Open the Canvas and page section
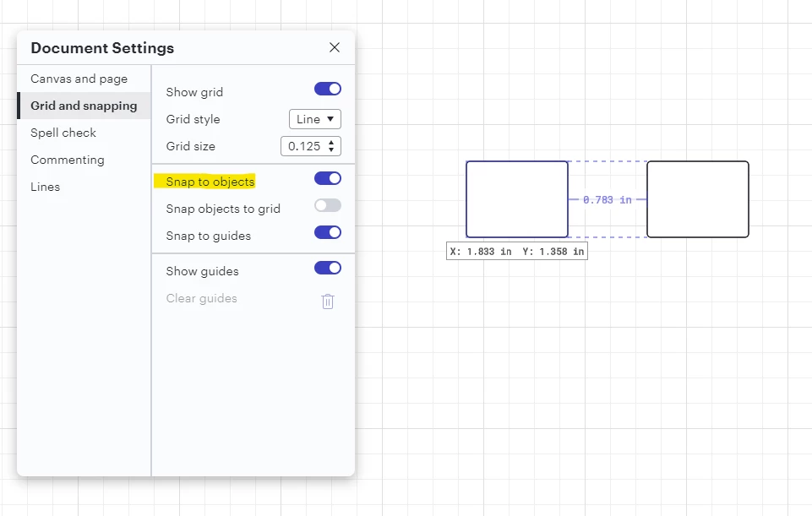This screenshot has height=516, width=812. pyautogui.click(x=79, y=79)
